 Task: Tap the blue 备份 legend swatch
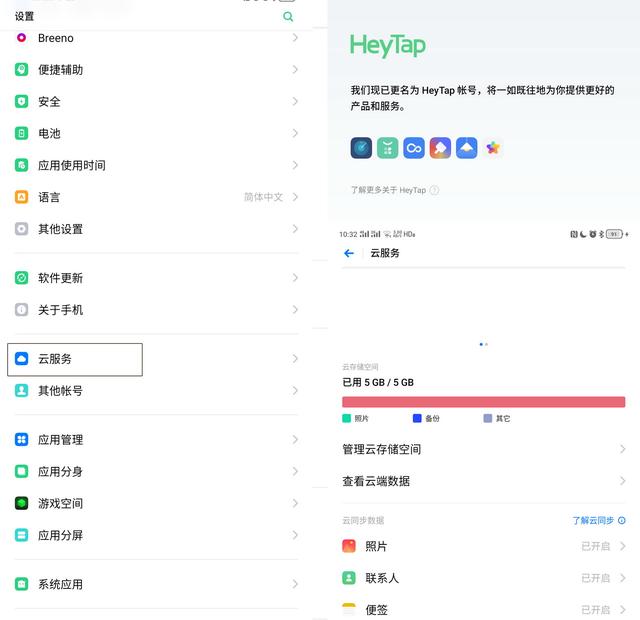coord(417,418)
